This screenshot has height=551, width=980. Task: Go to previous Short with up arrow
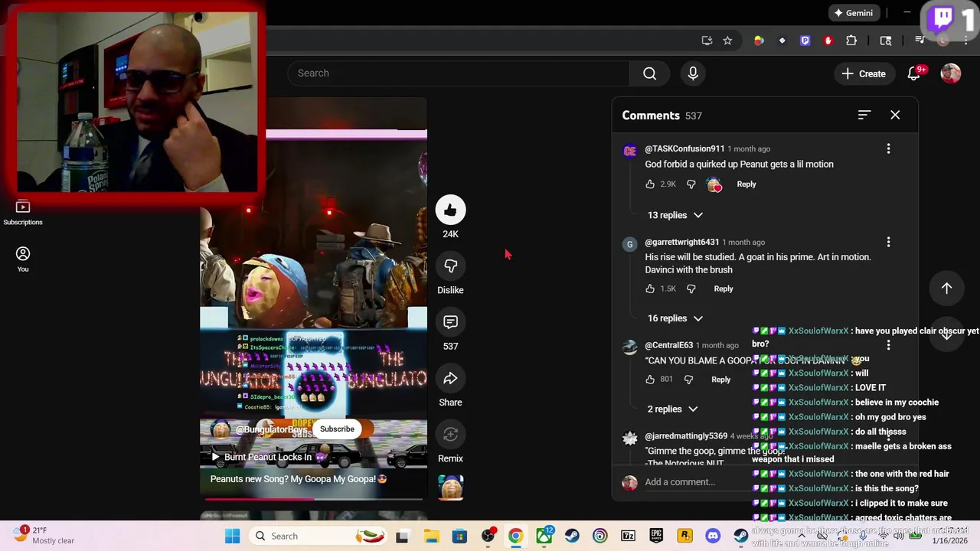tap(946, 288)
